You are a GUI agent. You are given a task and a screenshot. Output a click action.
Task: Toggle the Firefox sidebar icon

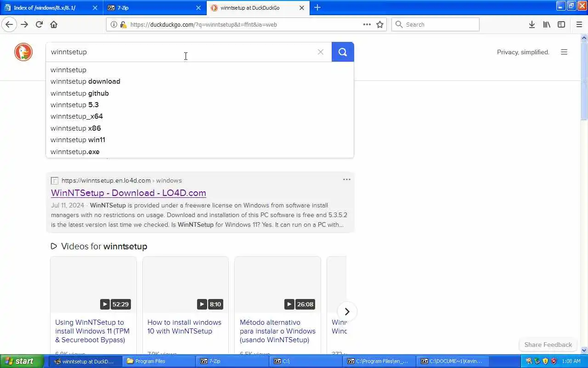561,24
